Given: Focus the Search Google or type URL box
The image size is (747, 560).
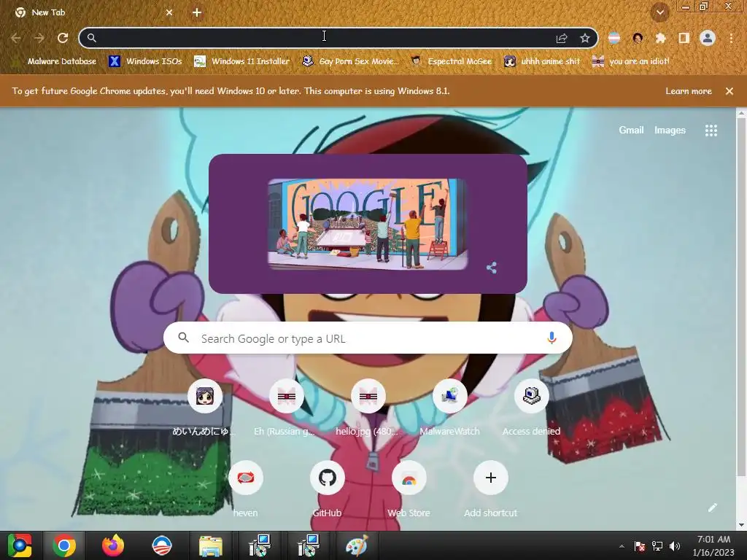Looking at the screenshot, I should (368, 338).
